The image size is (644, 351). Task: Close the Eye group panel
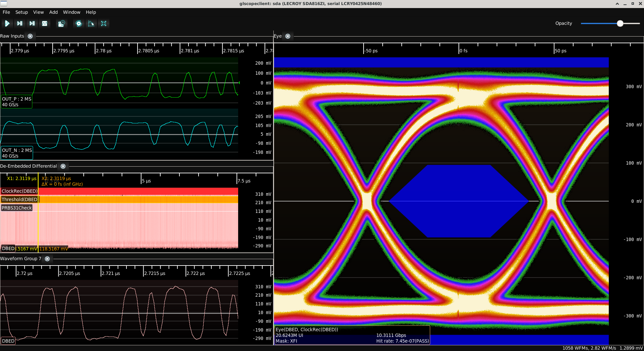click(288, 36)
